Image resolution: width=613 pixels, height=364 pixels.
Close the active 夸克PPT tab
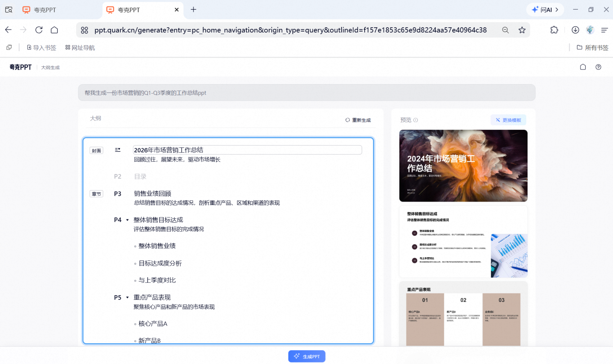(177, 10)
